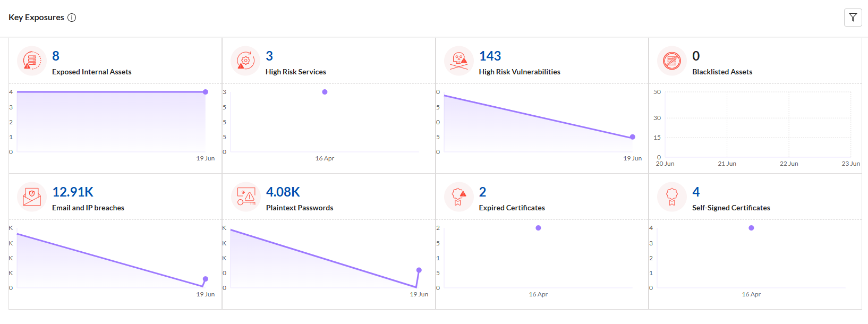Click the Exposed Internal Assets label
This screenshot has height=324, width=868.
pos(91,72)
